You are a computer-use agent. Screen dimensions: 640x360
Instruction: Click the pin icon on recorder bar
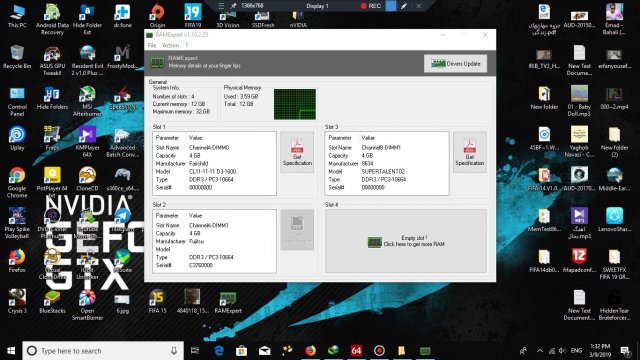tap(233, 6)
